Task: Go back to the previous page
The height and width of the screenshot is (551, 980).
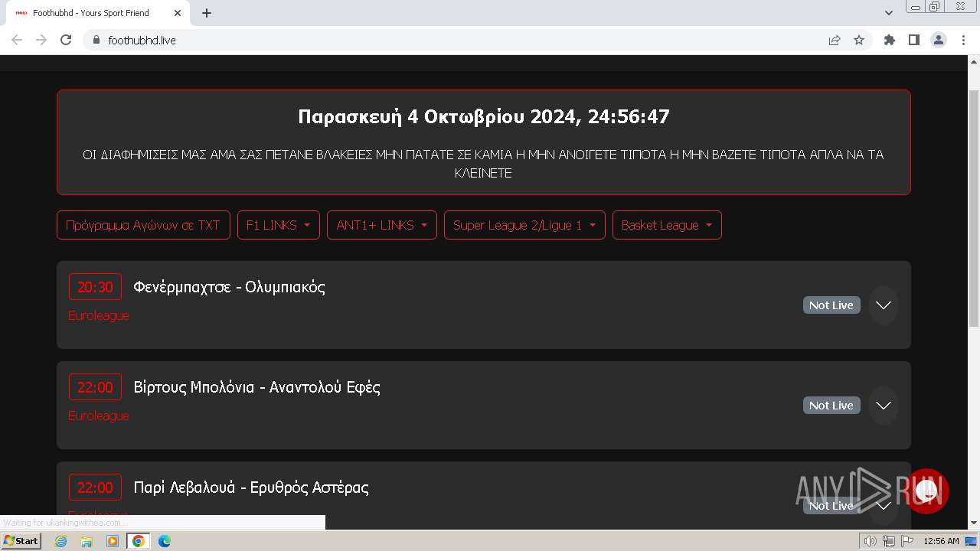Action: pyautogui.click(x=17, y=40)
